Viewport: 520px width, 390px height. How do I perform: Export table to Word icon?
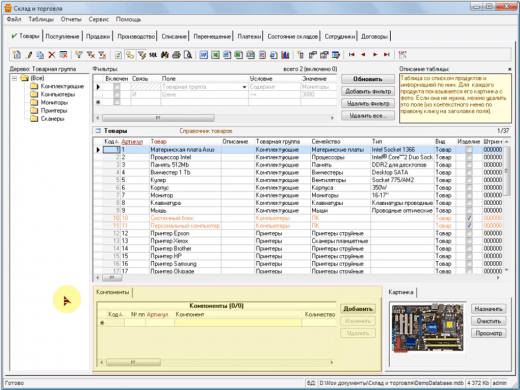tap(204, 55)
